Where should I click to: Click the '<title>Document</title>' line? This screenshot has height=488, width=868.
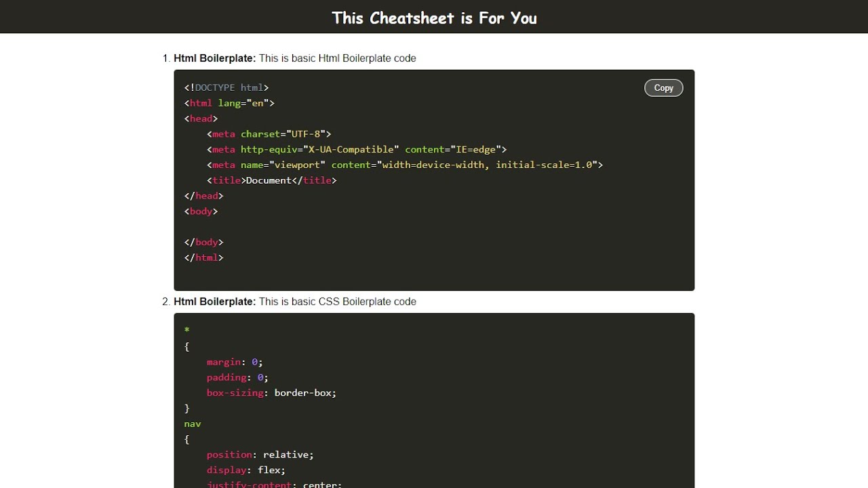(272, 180)
